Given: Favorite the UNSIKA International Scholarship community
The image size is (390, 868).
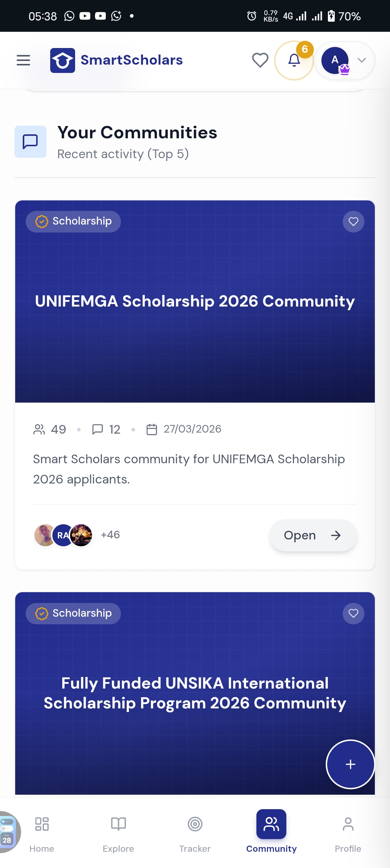Looking at the screenshot, I should (353, 613).
